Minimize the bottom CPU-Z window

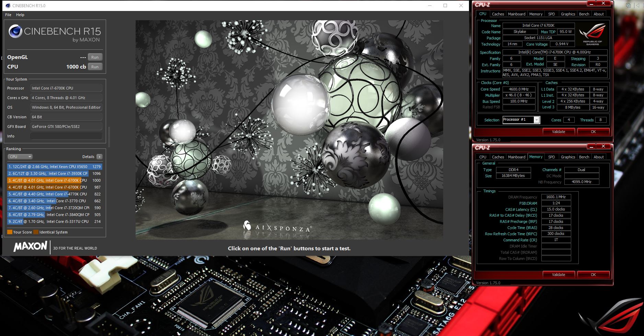click(x=591, y=146)
